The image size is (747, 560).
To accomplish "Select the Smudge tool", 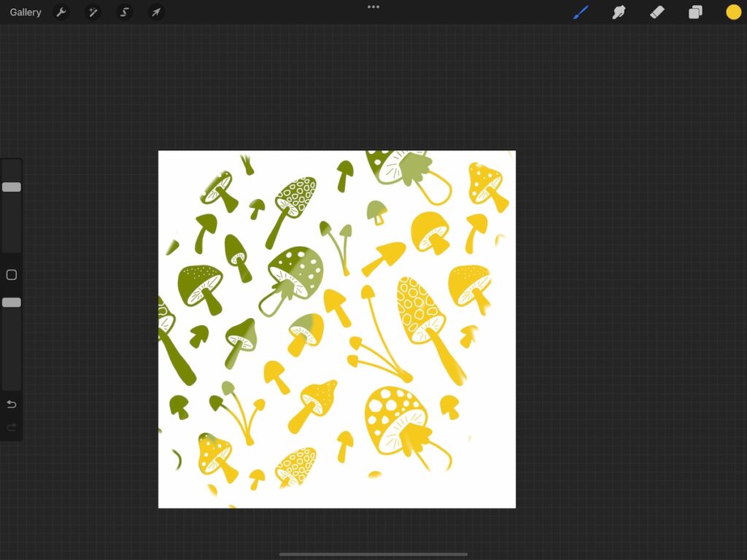I will tap(619, 12).
